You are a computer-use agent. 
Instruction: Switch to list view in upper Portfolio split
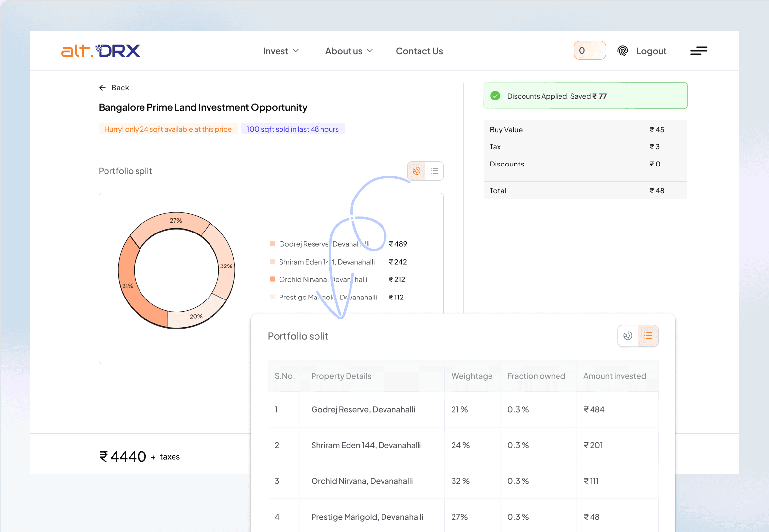434,171
